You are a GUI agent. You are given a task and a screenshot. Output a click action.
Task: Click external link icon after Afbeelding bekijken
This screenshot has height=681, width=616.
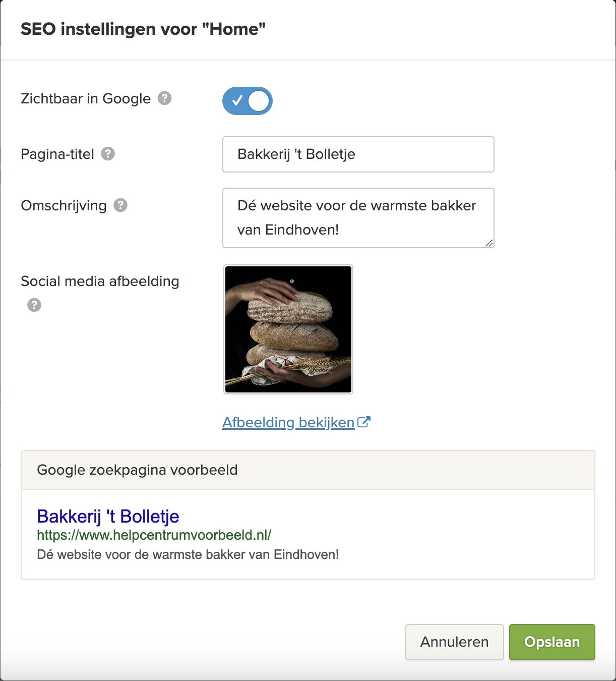click(364, 422)
